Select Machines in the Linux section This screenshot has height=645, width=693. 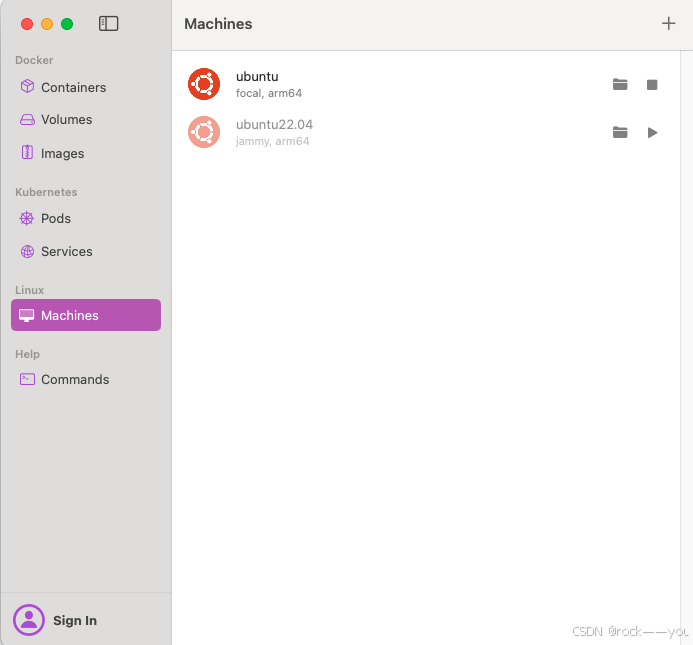86,315
